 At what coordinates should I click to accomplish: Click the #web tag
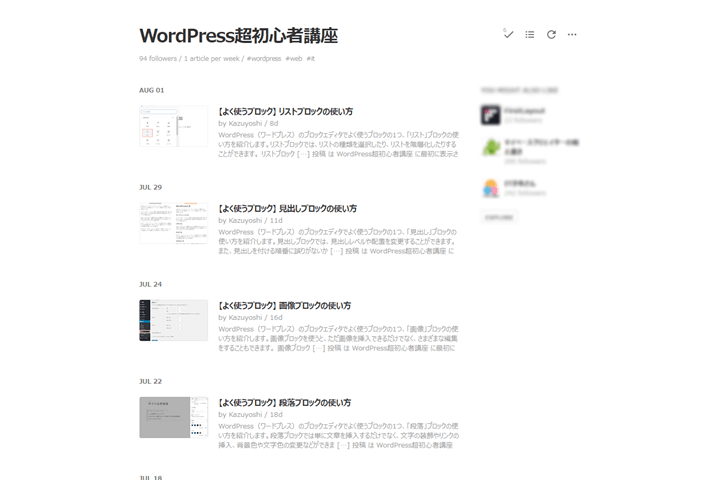[x=293, y=58]
